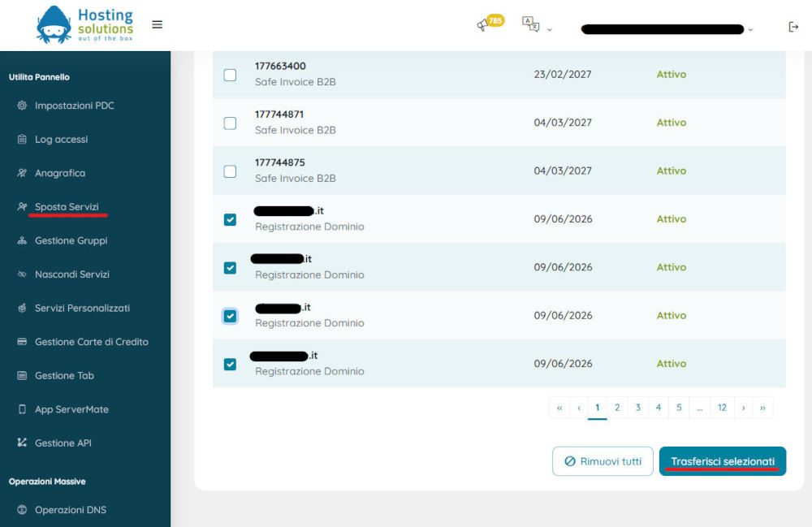Go to next page with › arrow
This screenshot has height=527, width=812.
coord(743,408)
